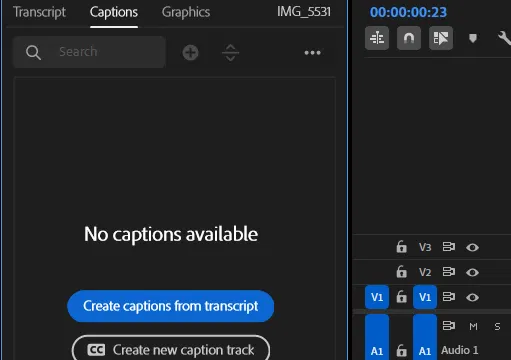511x360 pixels.
Task: Select the Captions tab
Action: [114, 12]
